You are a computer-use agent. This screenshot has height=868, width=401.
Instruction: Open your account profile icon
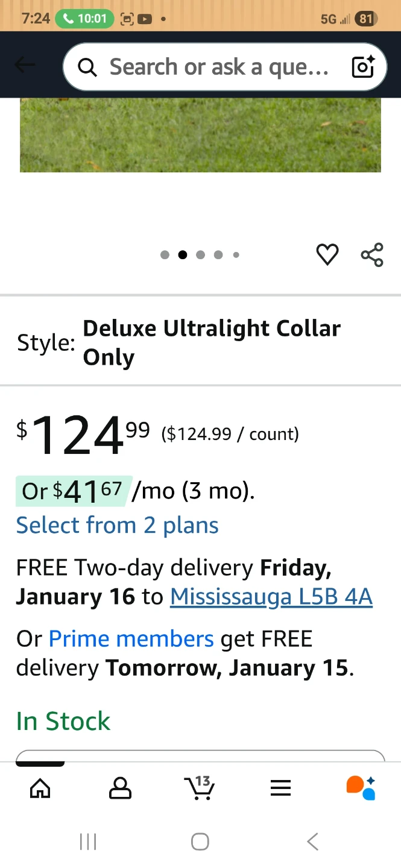(119, 788)
